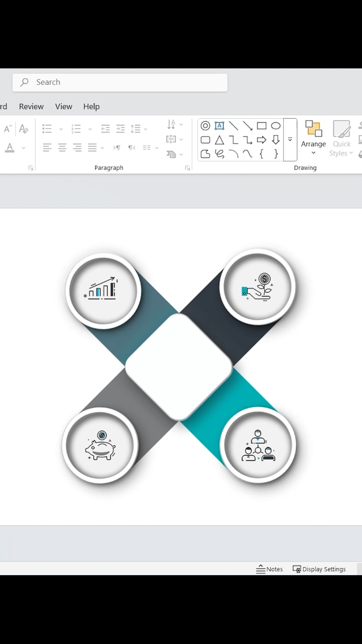
Task: Apply center text alignment
Action: [x=62, y=147]
